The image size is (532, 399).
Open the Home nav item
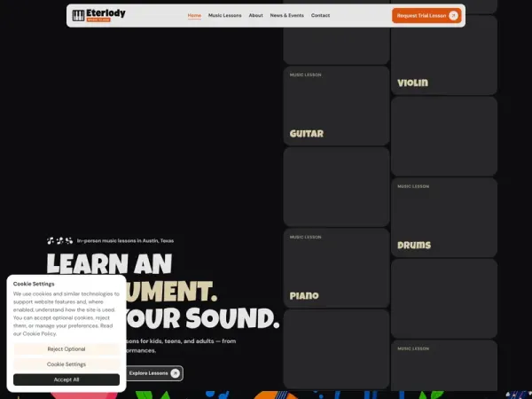click(194, 15)
